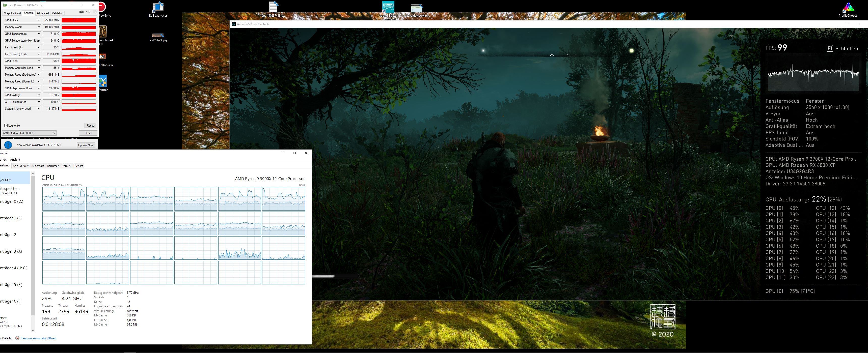Open the GPU Chip Power Draw dropdown
This screenshot has width=868, height=353.
pyautogui.click(x=38, y=88)
